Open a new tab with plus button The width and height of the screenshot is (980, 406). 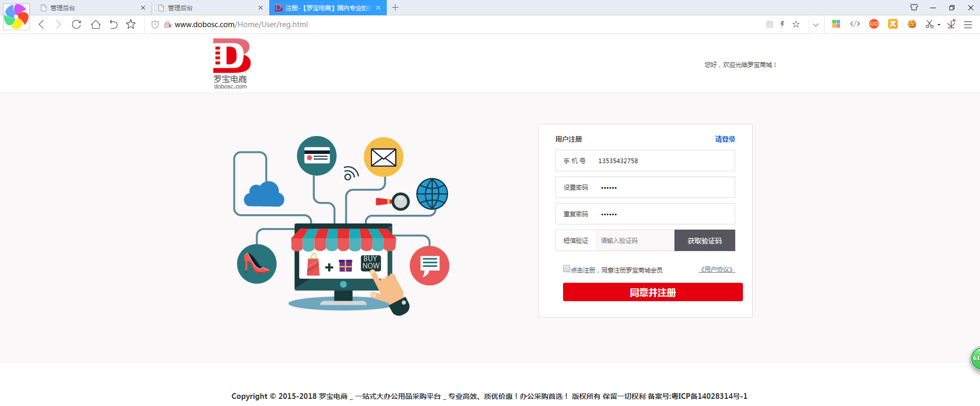[395, 8]
